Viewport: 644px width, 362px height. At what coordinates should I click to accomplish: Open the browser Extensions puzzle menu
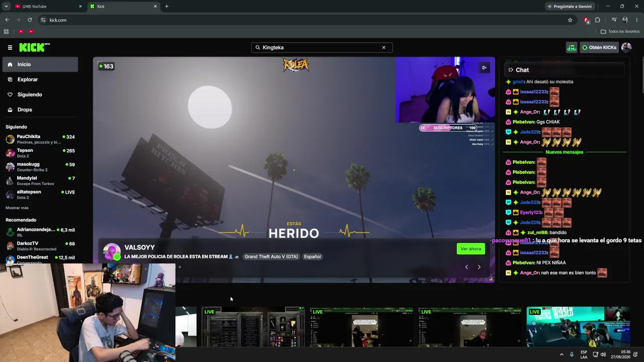point(598,20)
